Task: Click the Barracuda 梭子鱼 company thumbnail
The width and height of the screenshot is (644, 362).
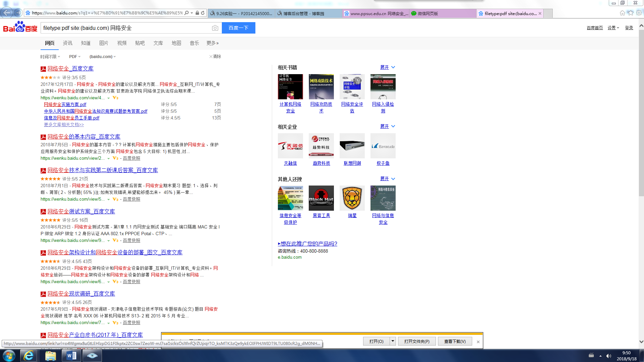Action: 383,146
